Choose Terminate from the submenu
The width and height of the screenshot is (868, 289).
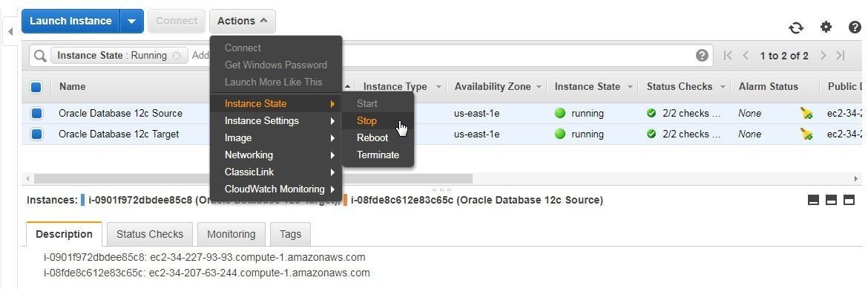pyautogui.click(x=378, y=155)
